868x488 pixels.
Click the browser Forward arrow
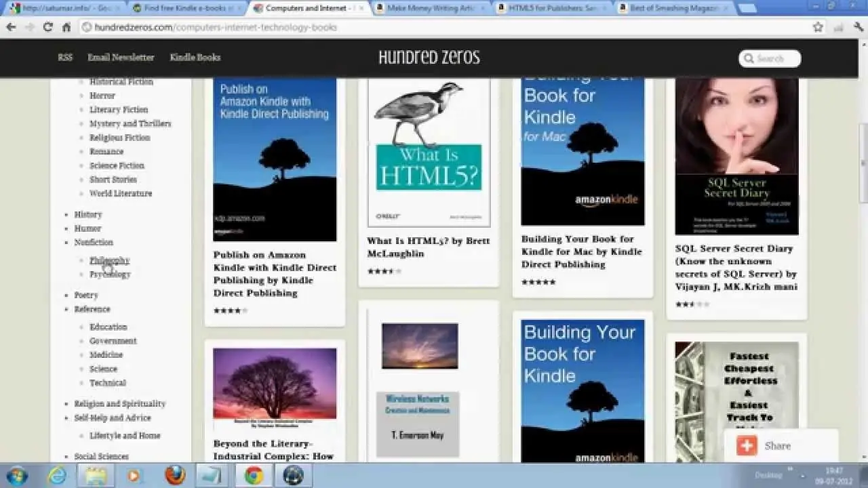pyautogui.click(x=29, y=27)
